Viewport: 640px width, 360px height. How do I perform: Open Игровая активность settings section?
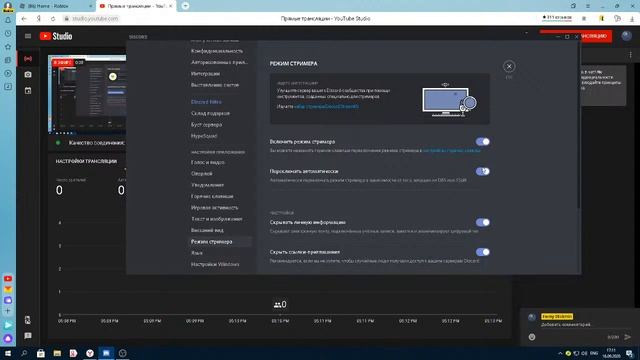[x=214, y=208]
